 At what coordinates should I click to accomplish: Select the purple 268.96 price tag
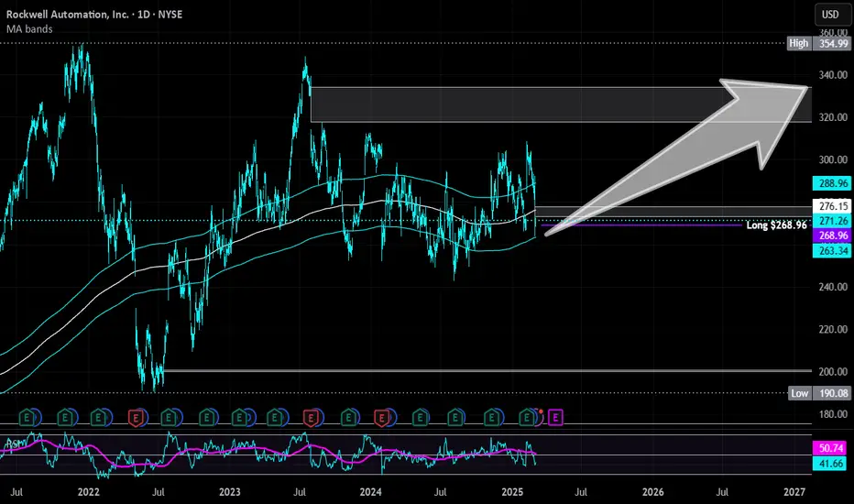click(x=832, y=236)
